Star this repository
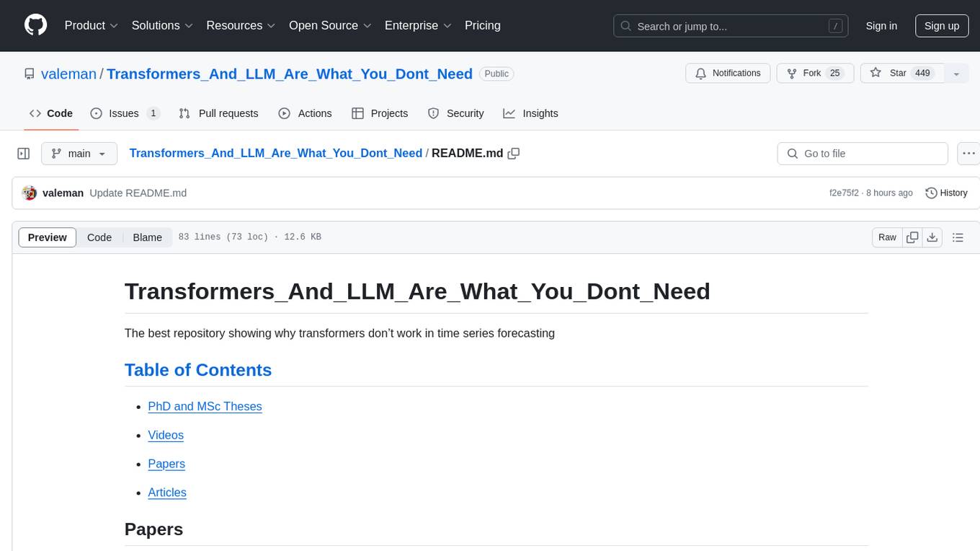The height and width of the screenshot is (551, 980). click(902, 74)
